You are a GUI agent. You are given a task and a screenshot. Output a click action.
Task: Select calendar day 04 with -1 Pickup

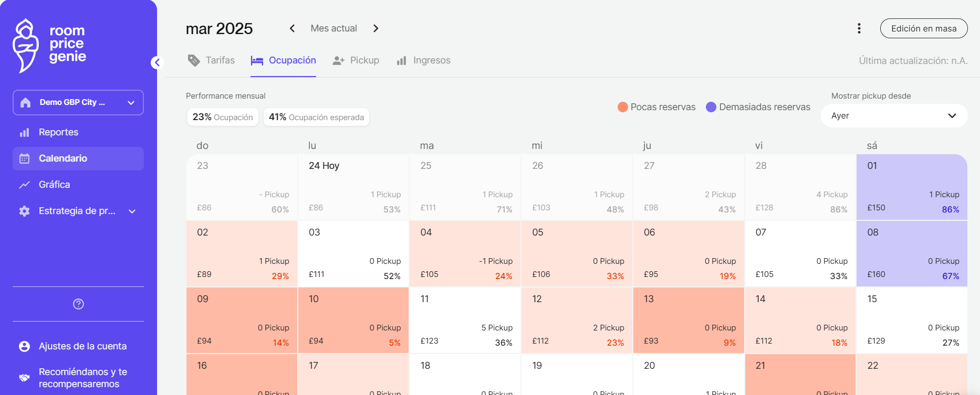465,254
